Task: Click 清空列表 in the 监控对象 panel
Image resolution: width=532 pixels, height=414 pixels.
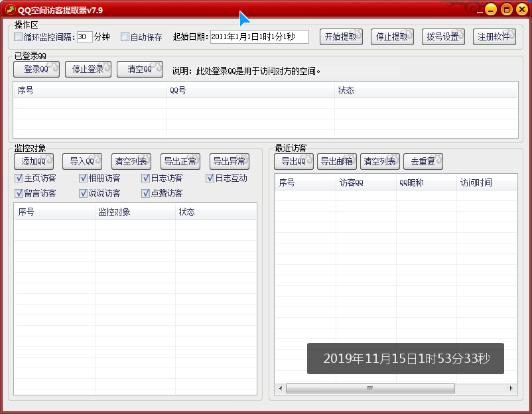Action: click(131, 161)
